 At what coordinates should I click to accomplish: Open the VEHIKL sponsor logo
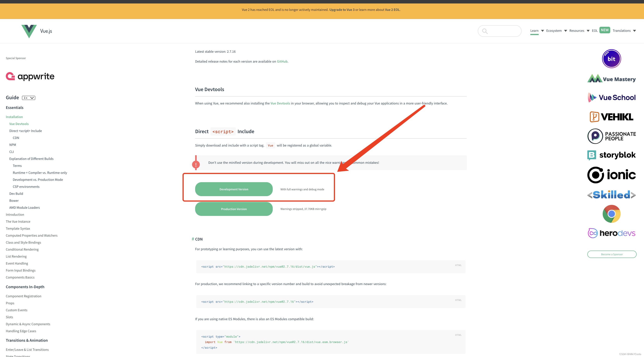[611, 117]
